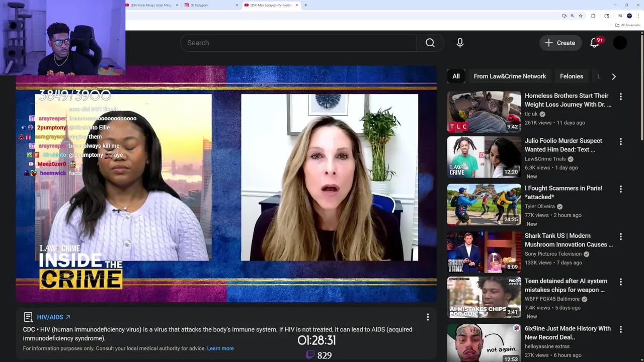Screen dimensions: 644x362
Task: Click 'Julio Foolio Murder Suspect' video title
Action: point(563,145)
